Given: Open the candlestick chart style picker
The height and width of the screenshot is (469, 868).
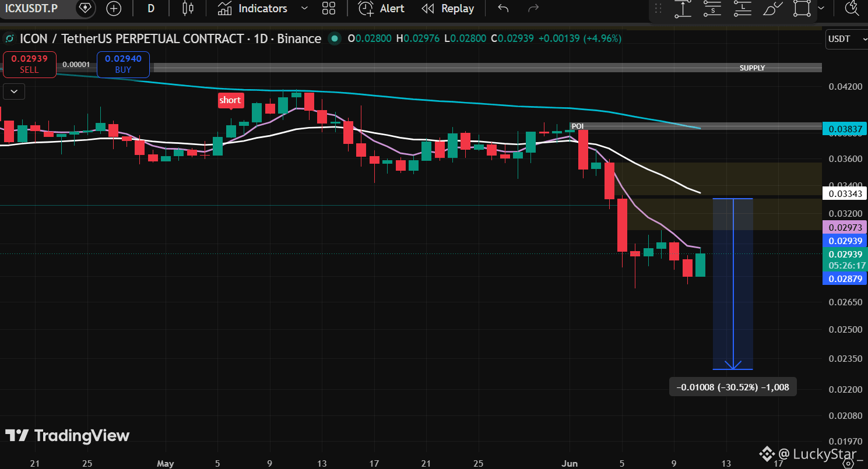Looking at the screenshot, I should [188, 8].
